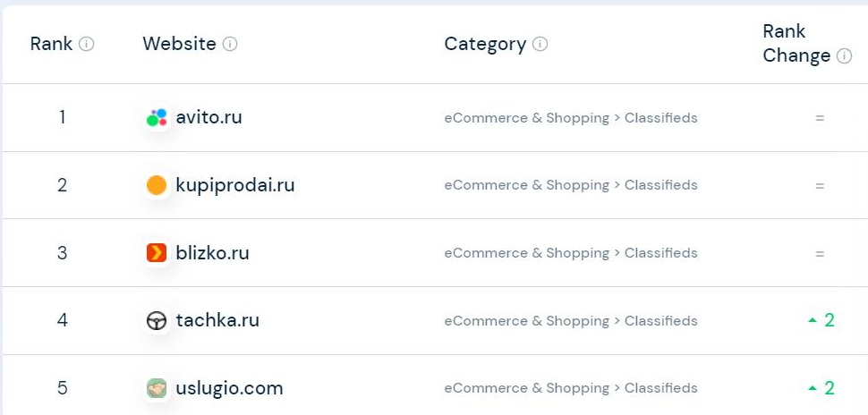868x415 pixels.
Task: Click info icon beside Website header
Action: point(230,44)
